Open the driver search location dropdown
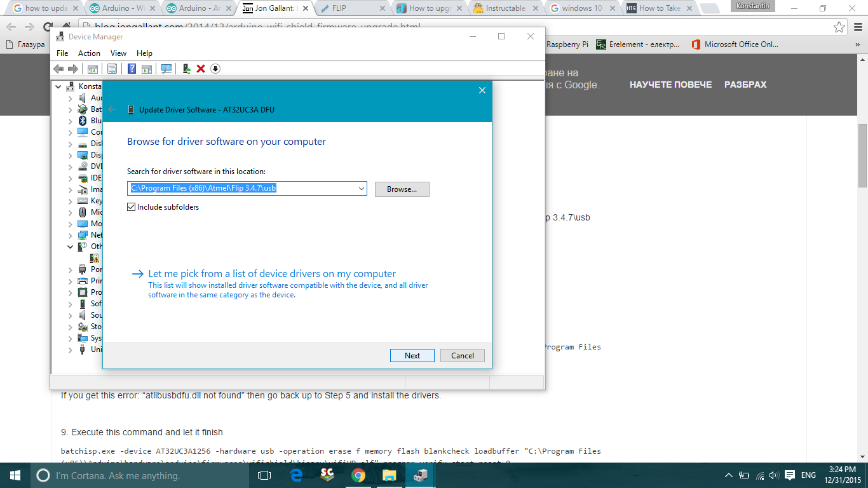Viewport: 868px width, 488px height. [360, 188]
